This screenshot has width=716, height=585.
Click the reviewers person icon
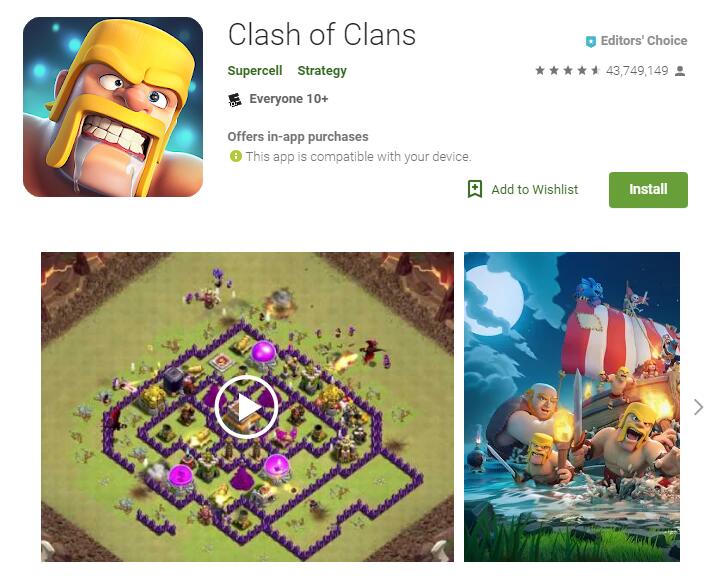pos(680,71)
